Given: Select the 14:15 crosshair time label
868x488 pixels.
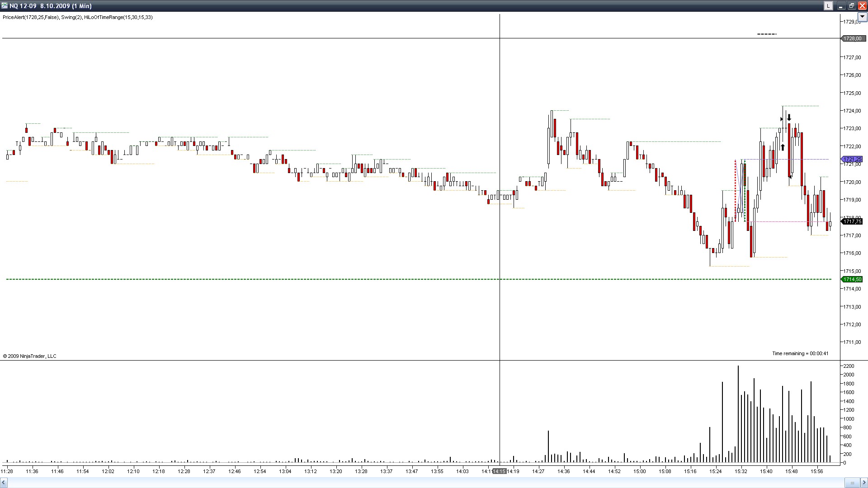Looking at the screenshot, I should [499, 471].
